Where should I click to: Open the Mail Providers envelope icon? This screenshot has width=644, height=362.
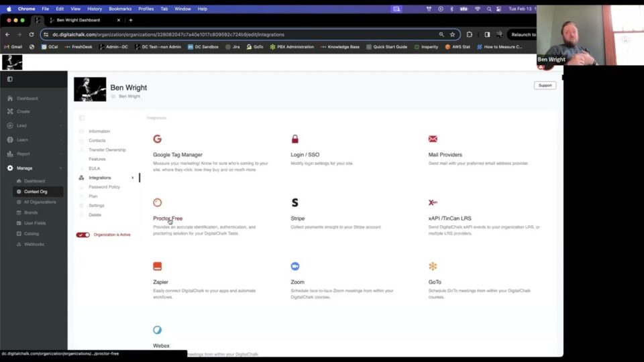[433, 139]
